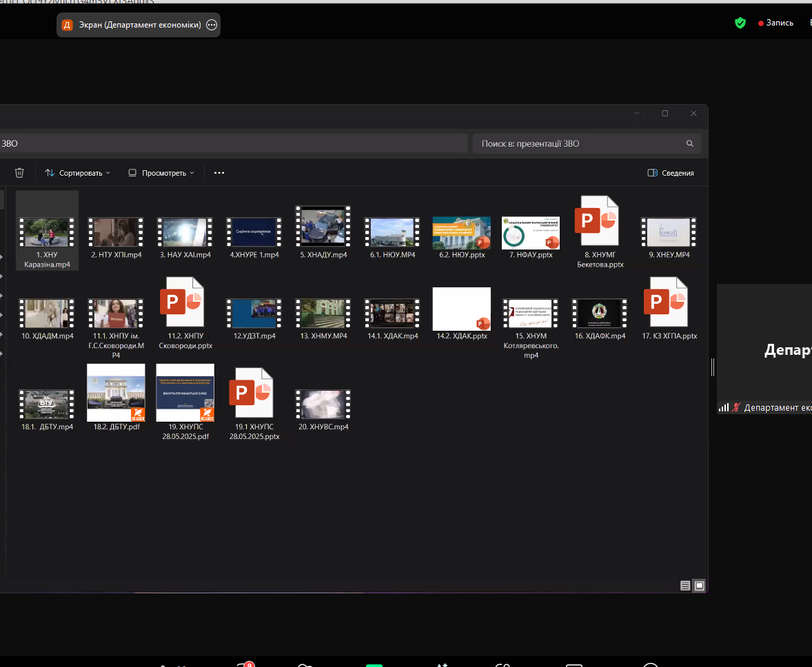Select the video 14.1. ХДАК.mp4
Viewport: 812px width, 667px height.
pyautogui.click(x=392, y=318)
